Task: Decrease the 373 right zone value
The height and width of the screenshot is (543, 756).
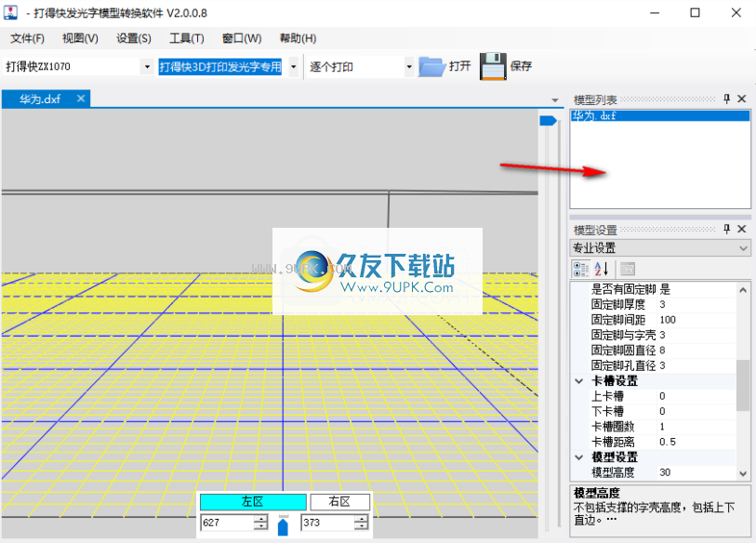Action: (x=361, y=526)
